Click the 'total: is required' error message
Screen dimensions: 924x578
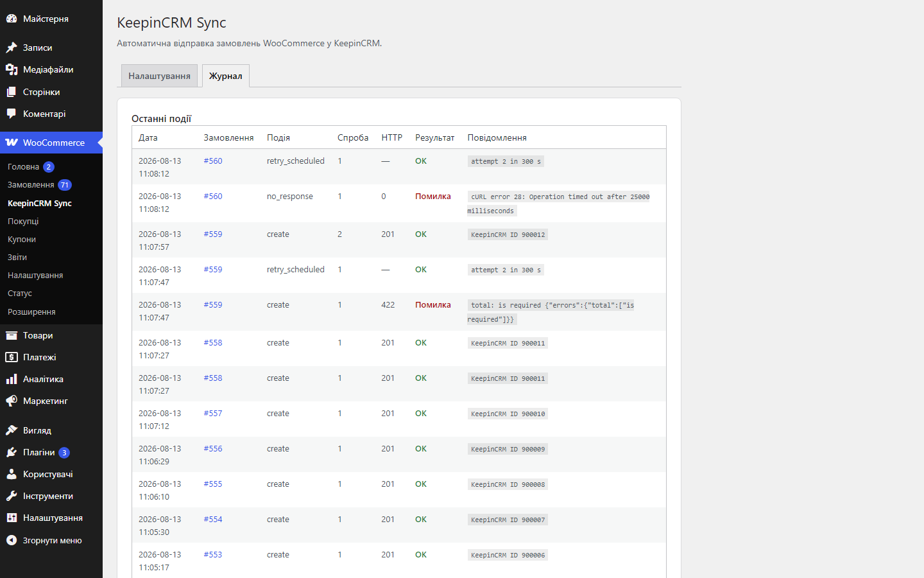point(551,312)
